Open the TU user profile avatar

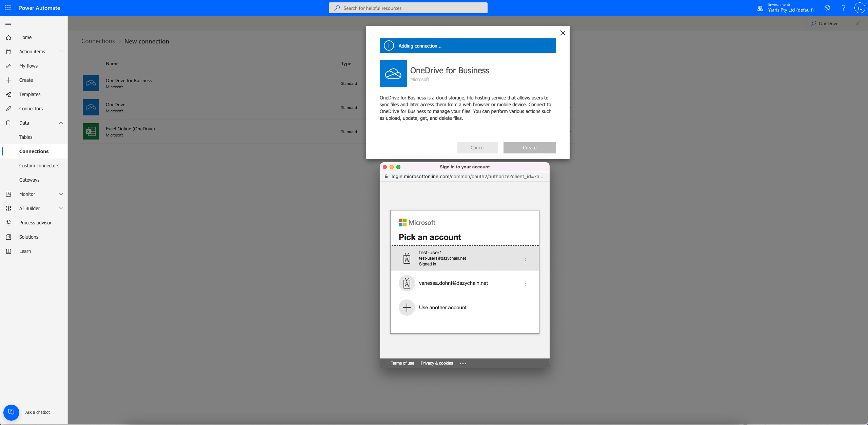click(x=860, y=8)
